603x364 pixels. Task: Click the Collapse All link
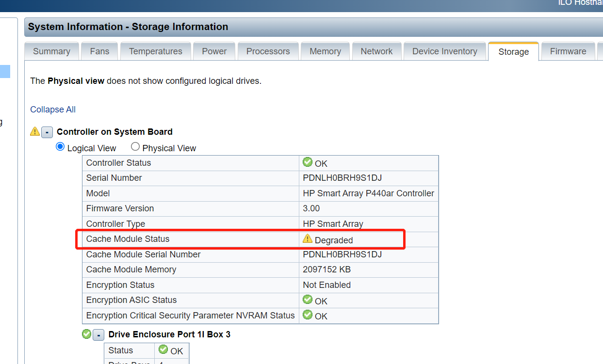pyautogui.click(x=53, y=110)
